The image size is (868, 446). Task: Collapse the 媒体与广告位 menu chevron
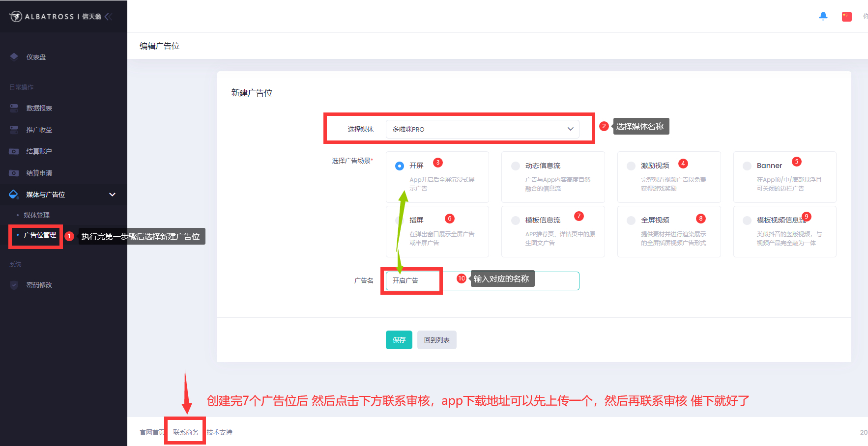(x=113, y=195)
